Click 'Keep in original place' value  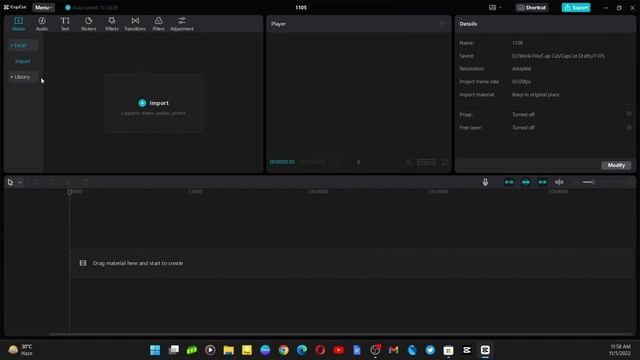click(x=536, y=95)
